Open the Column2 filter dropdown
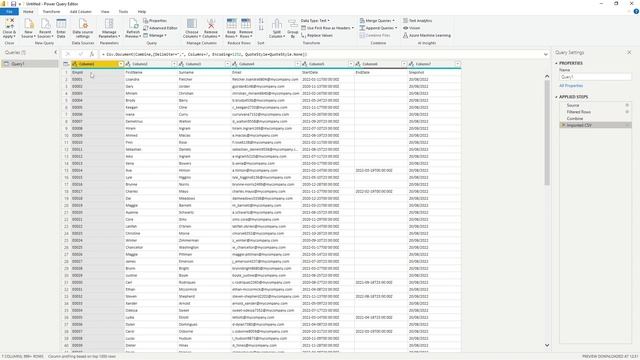640x360 pixels. coord(174,64)
